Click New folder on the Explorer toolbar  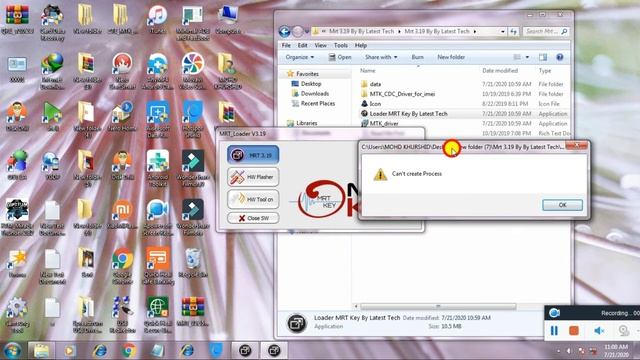click(x=451, y=57)
